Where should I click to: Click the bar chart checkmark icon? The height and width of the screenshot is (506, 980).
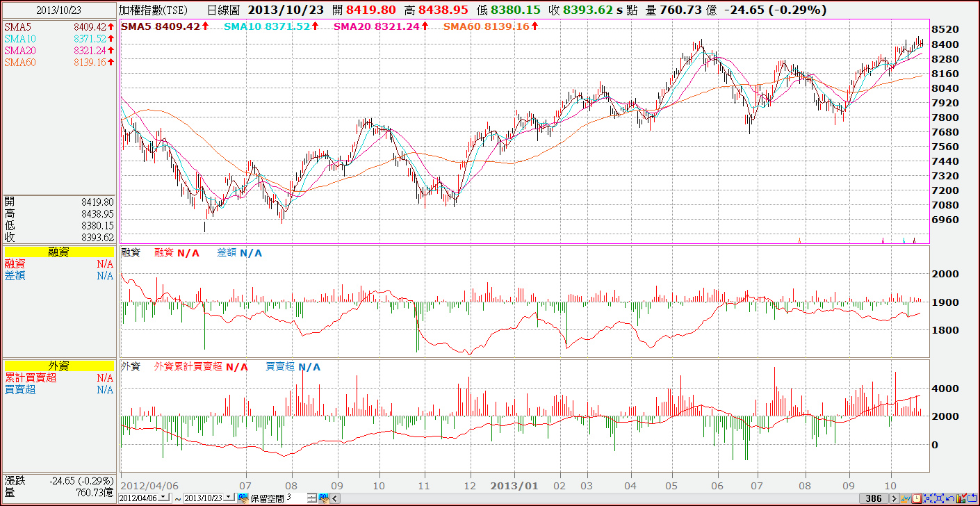point(962,498)
